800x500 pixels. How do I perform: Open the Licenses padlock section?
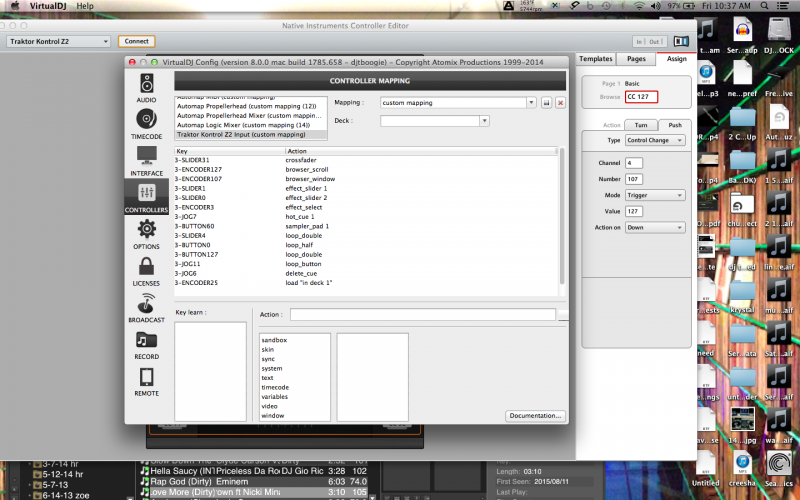(146, 271)
